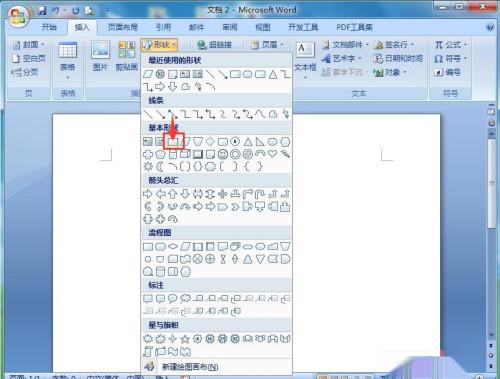500x379 pixels.
Task: Pick Chevron arrow in 箭头总汇
Action: coord(235,207)
